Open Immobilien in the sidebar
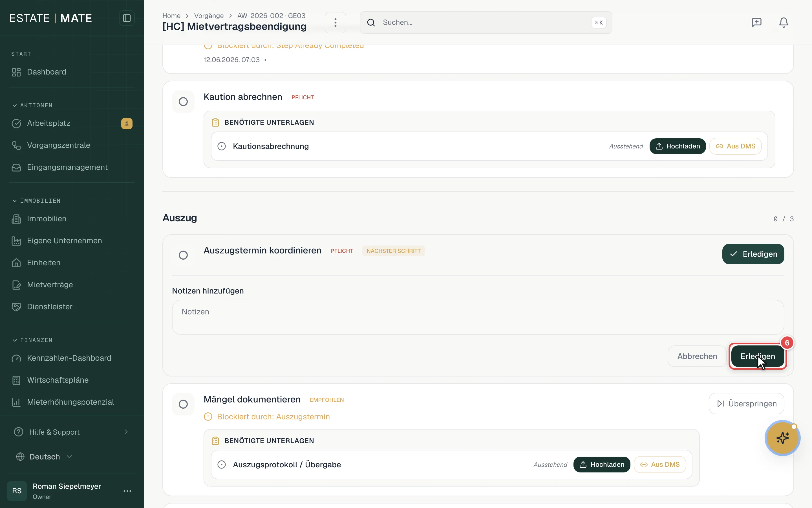812x508 pixels. coord(72,219)
